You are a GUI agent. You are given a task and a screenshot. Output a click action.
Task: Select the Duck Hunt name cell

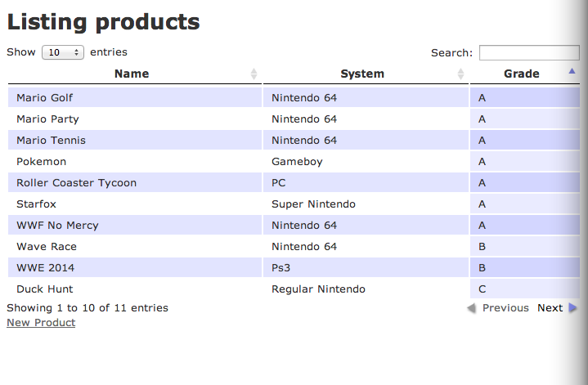(x=135, y=289)
